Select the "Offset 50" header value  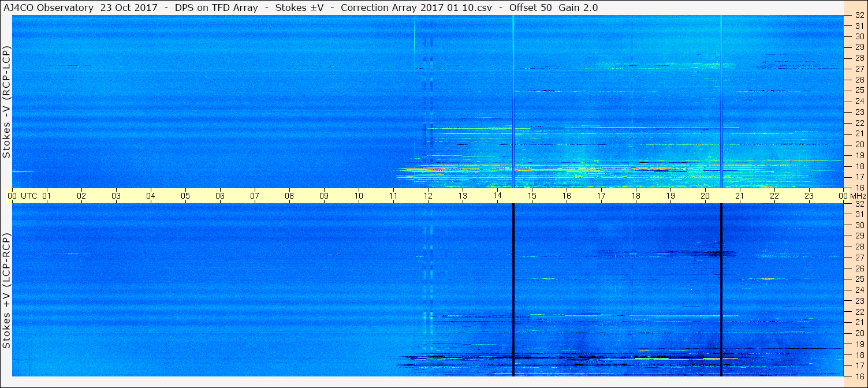click(x=531, y=8)
